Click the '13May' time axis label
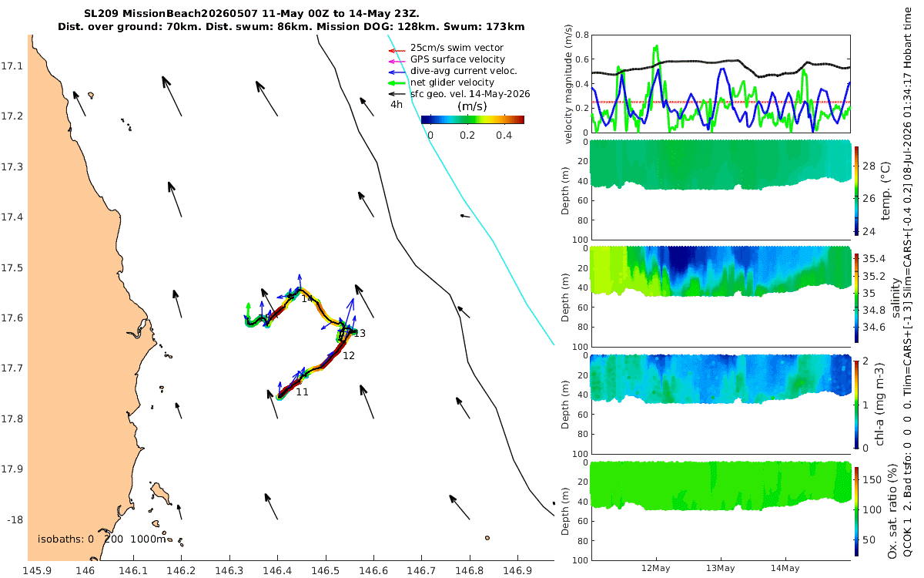 721,567
